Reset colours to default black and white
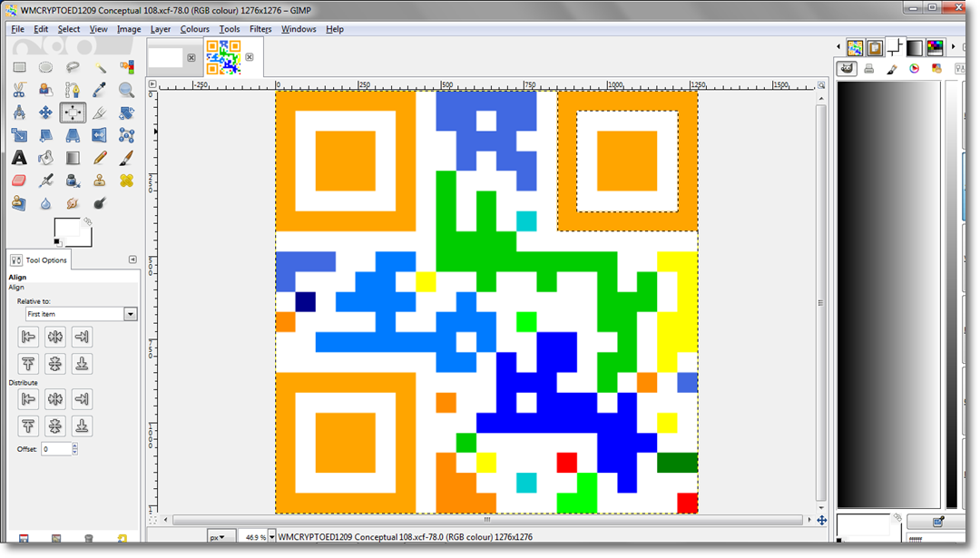Viewport: 980px width, 558px height. tap(57, 242)
